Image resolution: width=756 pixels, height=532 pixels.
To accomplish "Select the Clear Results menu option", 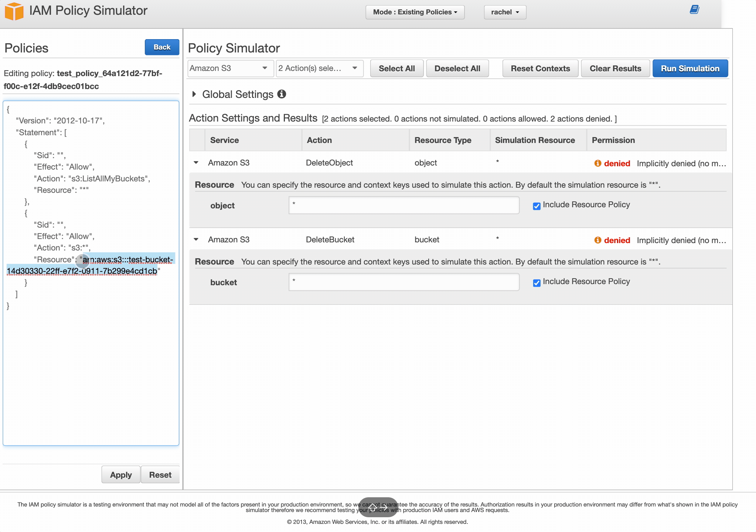I will (615, 68).
